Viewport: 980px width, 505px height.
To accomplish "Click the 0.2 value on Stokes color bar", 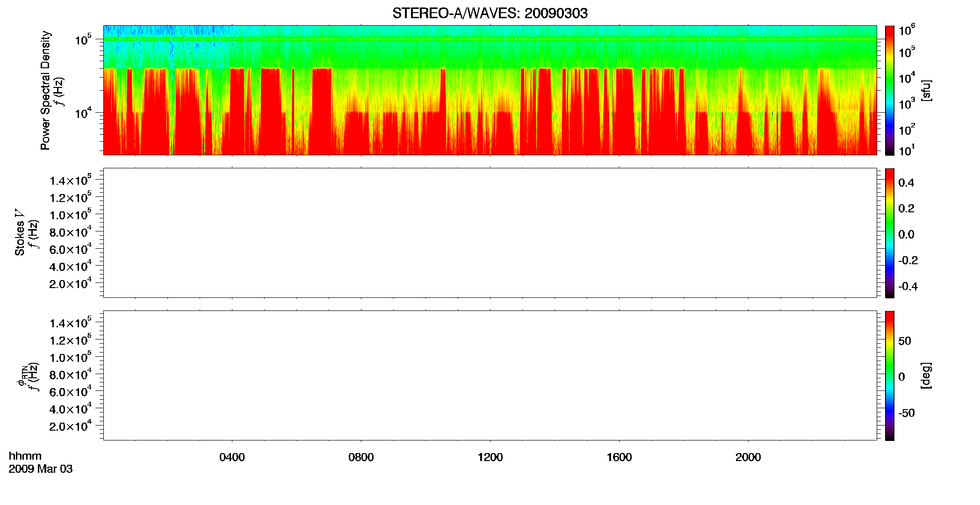I will click(906, 209).
